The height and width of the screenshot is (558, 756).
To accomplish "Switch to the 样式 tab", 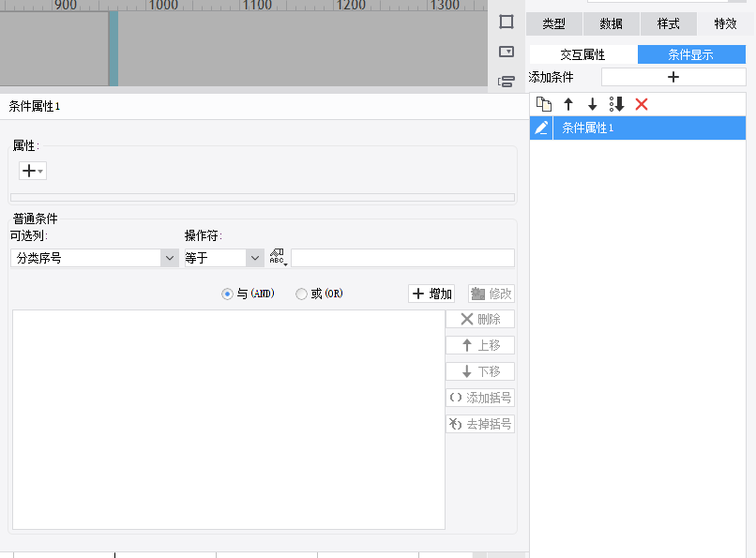I will click(x=668, y=23).
